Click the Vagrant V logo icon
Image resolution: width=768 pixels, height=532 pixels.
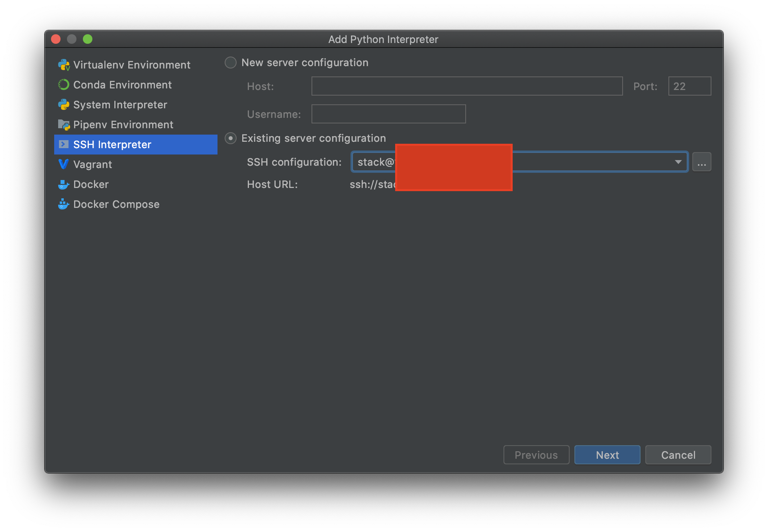pos(64,164)
